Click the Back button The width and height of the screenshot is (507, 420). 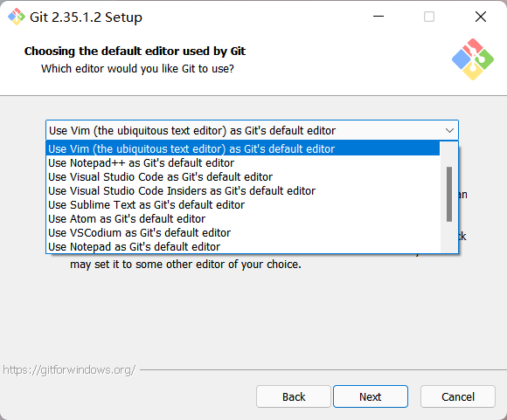tap(294, 396)
